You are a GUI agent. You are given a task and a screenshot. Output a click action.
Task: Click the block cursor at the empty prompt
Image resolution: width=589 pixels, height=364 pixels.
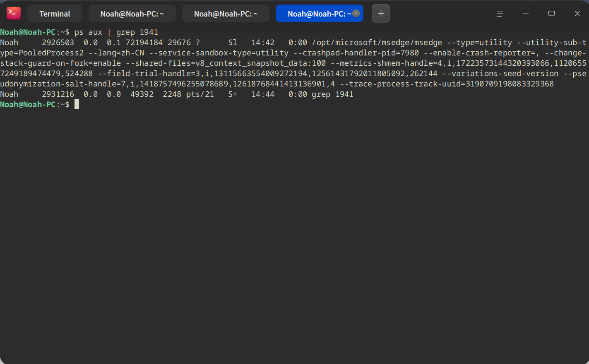(x=77, y=104)
